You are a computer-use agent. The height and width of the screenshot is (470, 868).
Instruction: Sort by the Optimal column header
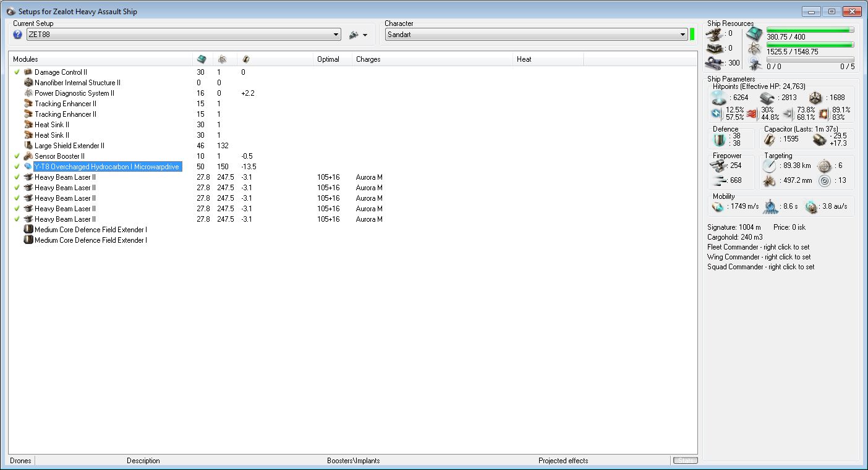point(333,59)
